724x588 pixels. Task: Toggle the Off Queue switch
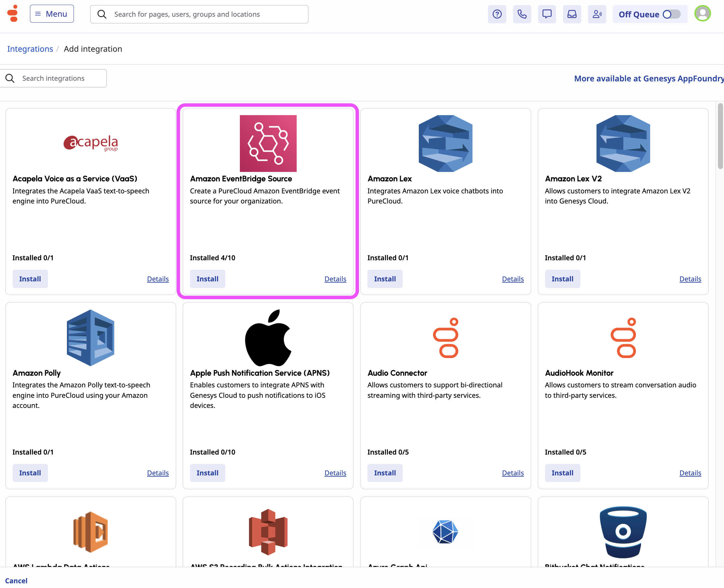click(x=671, y=14)
